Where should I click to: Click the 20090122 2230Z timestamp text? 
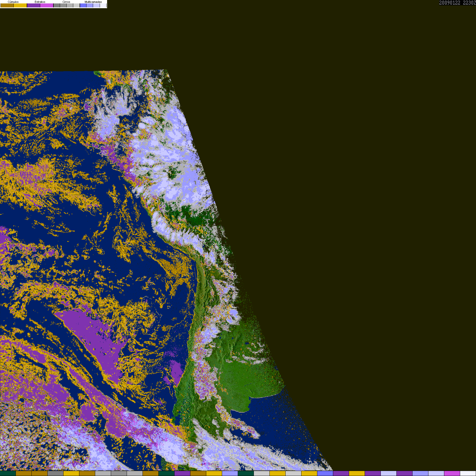click(457, 3)
